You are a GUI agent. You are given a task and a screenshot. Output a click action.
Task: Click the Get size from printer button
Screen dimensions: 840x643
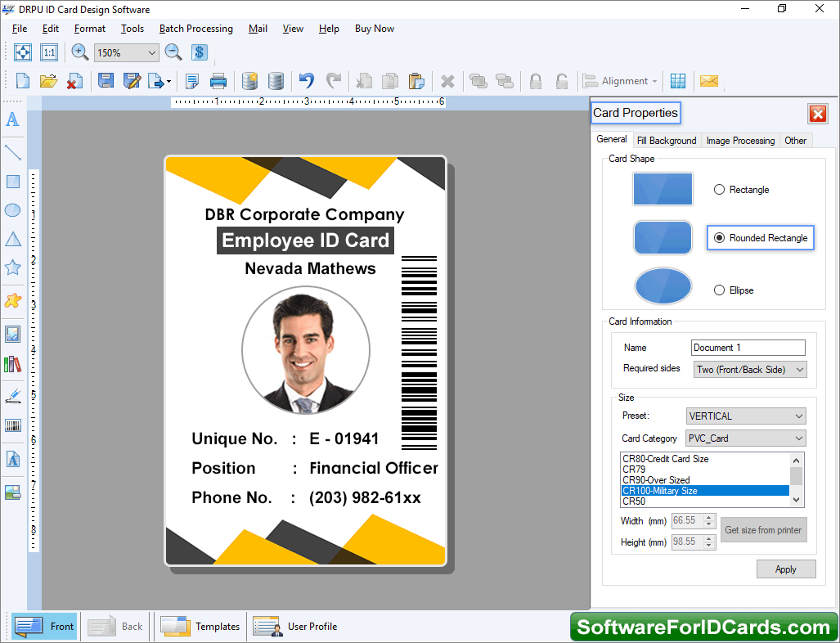pos(763,530)
